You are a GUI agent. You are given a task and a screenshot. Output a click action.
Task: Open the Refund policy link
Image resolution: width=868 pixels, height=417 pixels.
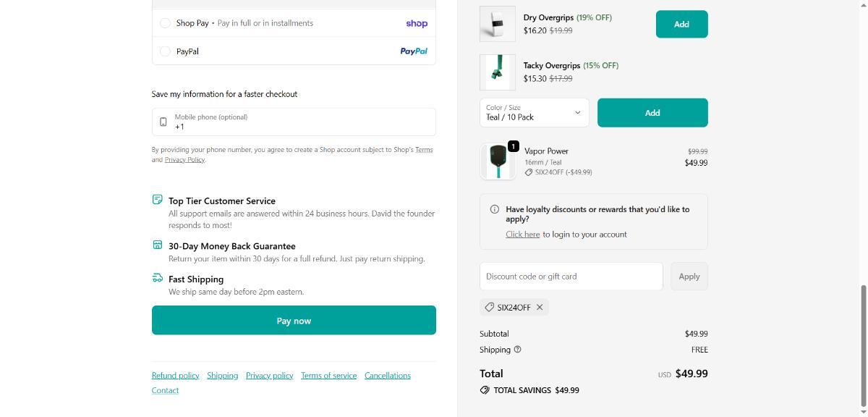pos(175,376)
